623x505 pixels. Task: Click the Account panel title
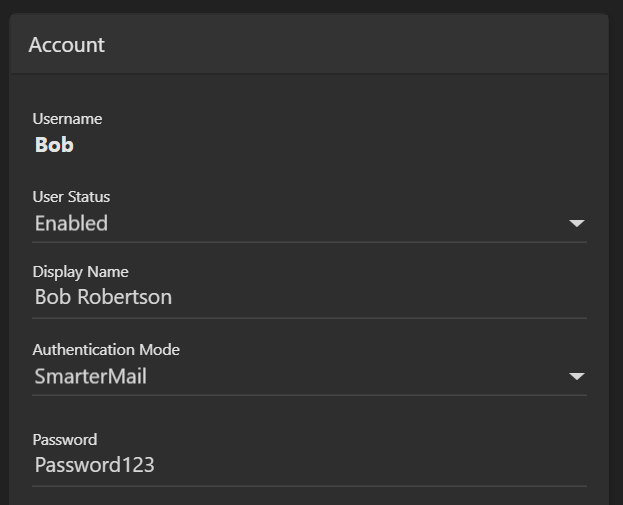66,45
